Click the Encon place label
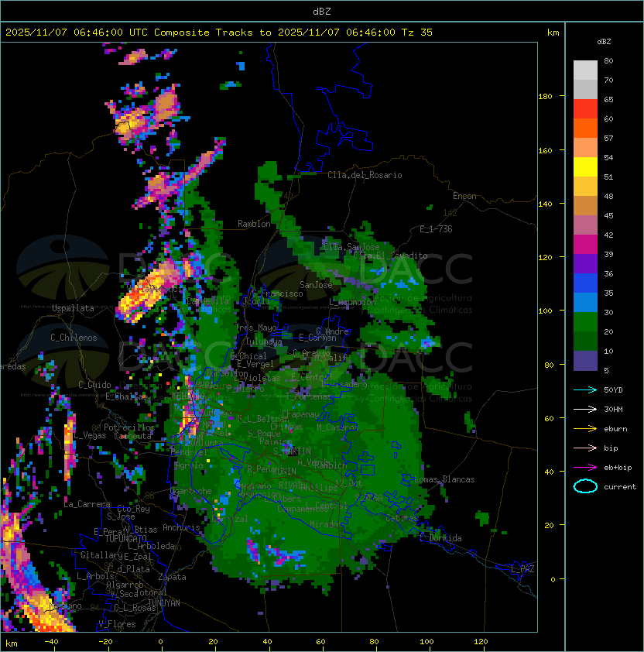The height and width of the screenshot is (652, 644). tap(464, 196)
